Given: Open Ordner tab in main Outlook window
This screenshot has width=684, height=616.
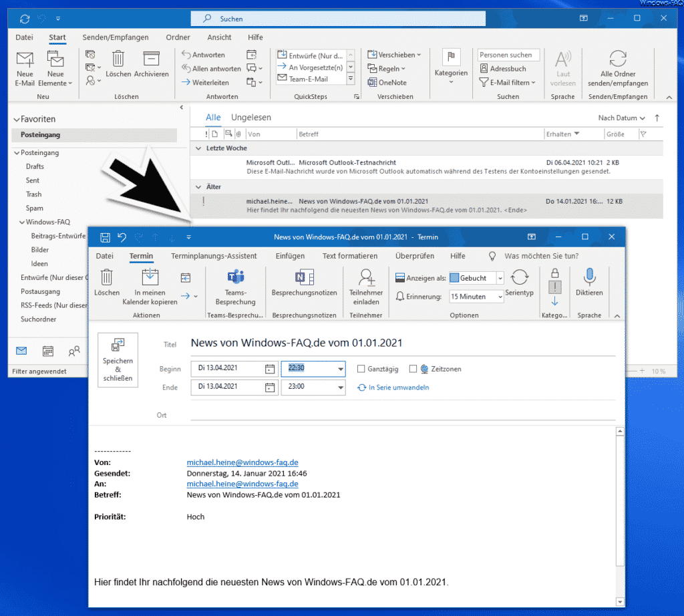Looking at the screenshot, I should (x=178, y=37).
